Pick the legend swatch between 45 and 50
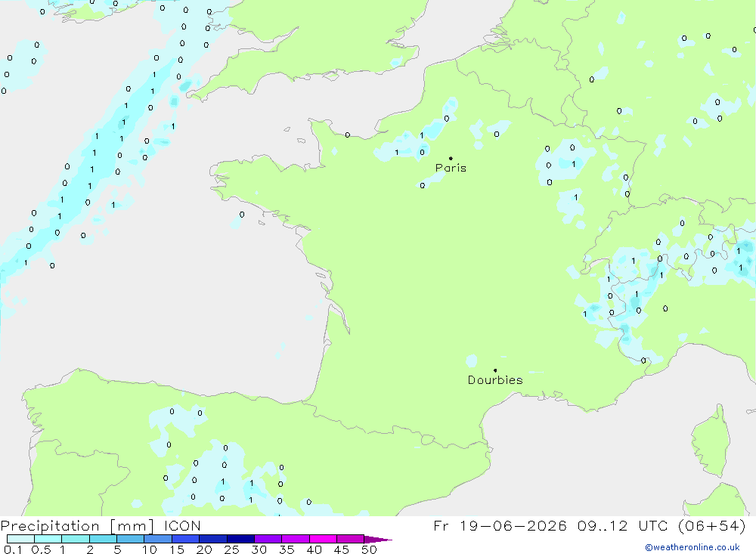Viewport: 756px width, 554px height. tap(351, 539)
